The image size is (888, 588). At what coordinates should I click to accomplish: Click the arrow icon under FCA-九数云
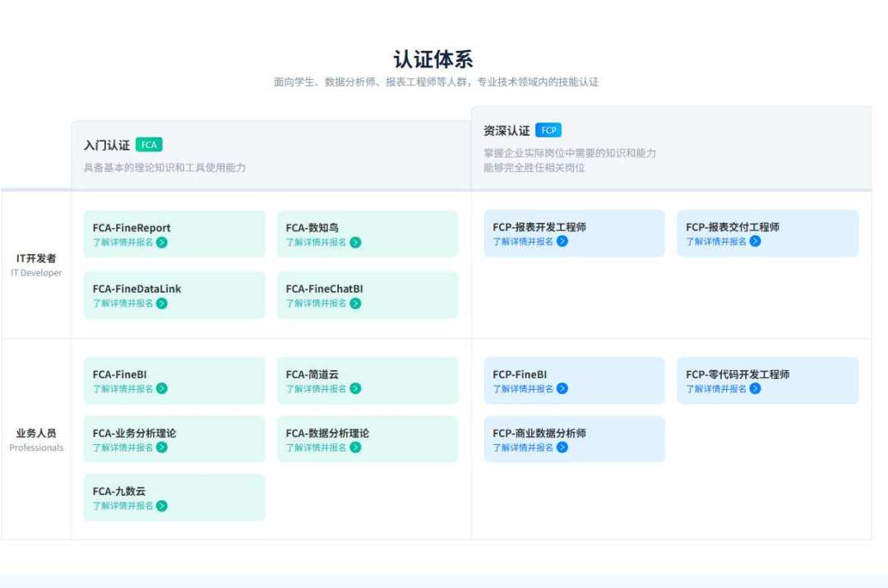tap(162, 506)
